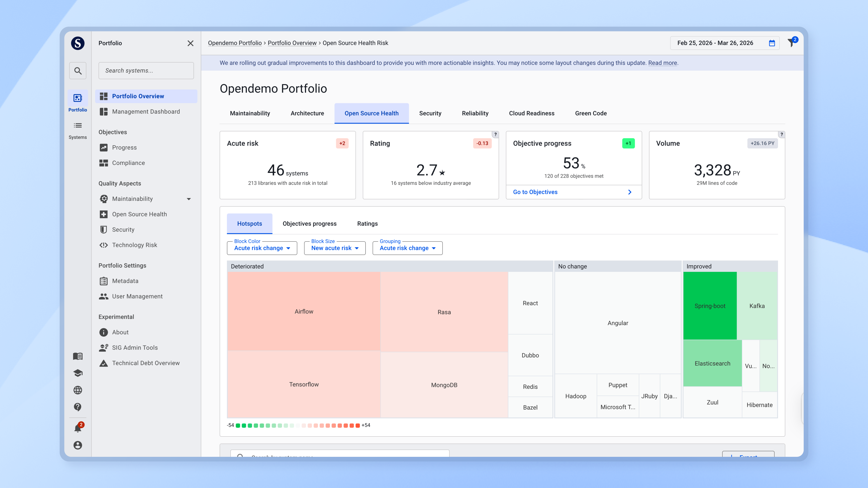Click the help question mark icon
868x488 pixels.
[x=78, y=407]
